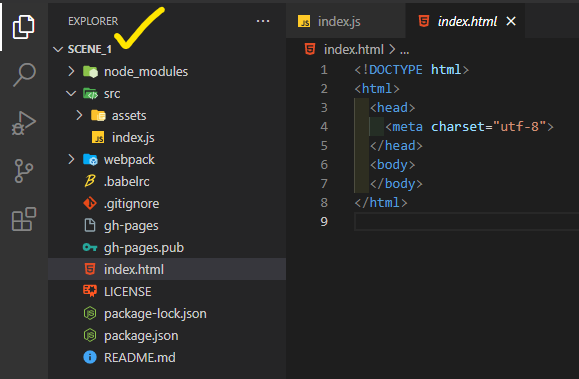Click the node_modules folder icon

(x=90, y=71)
